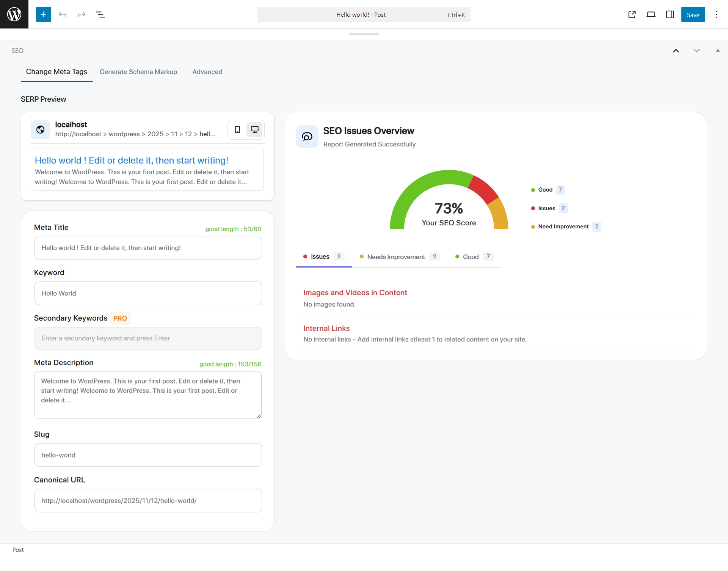Screen dimensions: 728x571
Task: Save the post
Action: [693, 14]
